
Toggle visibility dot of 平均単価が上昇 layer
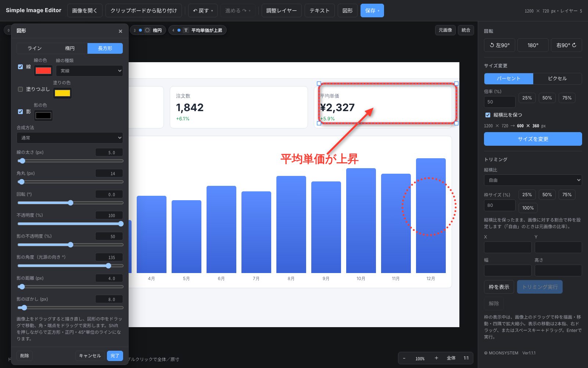click(x=179, y=30)
